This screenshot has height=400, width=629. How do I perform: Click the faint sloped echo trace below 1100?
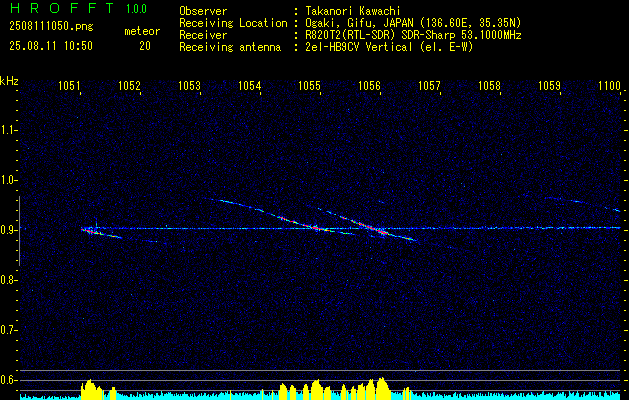tap(584, 202)
